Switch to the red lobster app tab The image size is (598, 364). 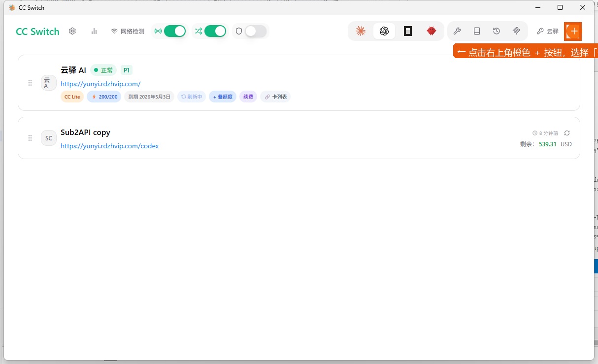click(432, 31)
